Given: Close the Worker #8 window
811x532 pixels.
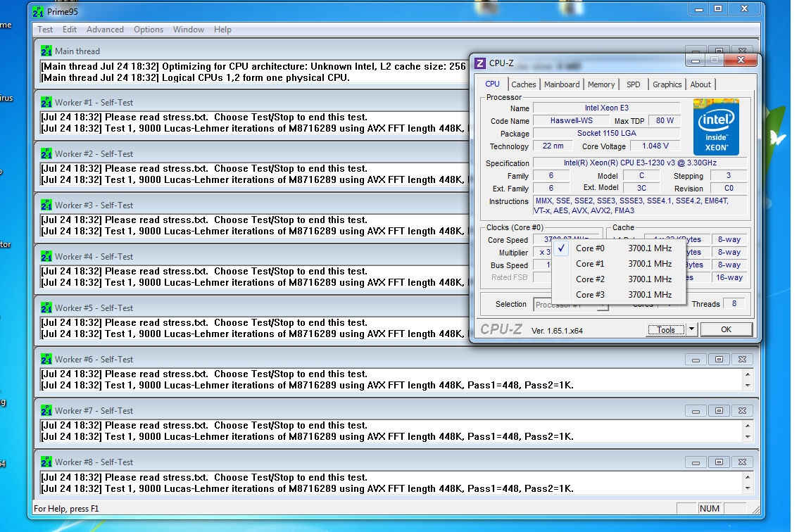Looking at the screenshot, I should point(742,462).
